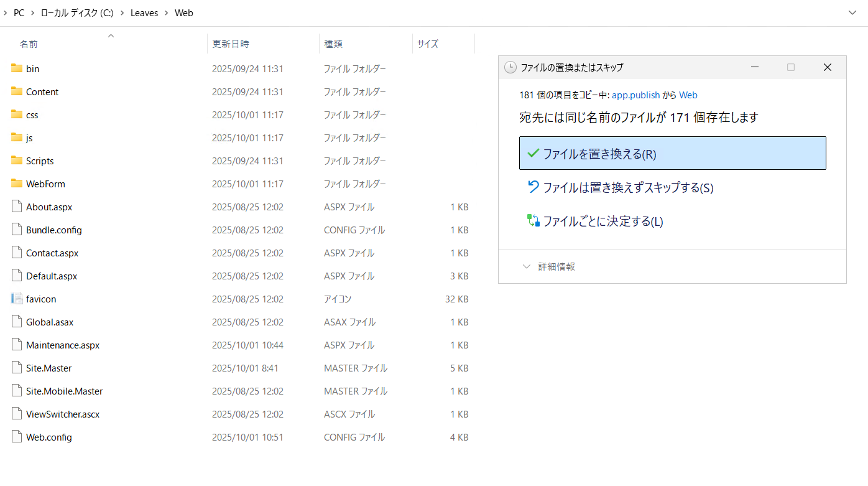Screen dimensions: 868x486
Task: Open the Web destination link in dialog
Action: pos(688,95)
